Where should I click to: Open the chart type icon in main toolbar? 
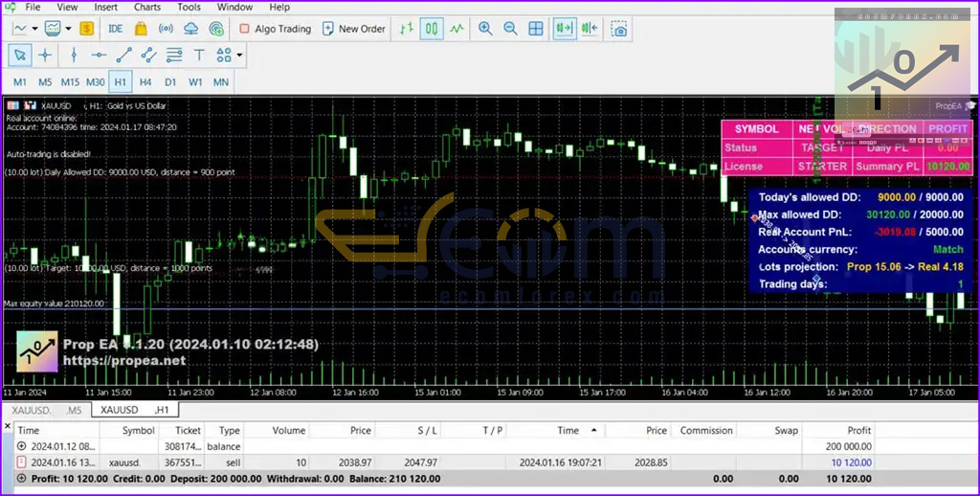pyautogui.click(x=20, y=29)
